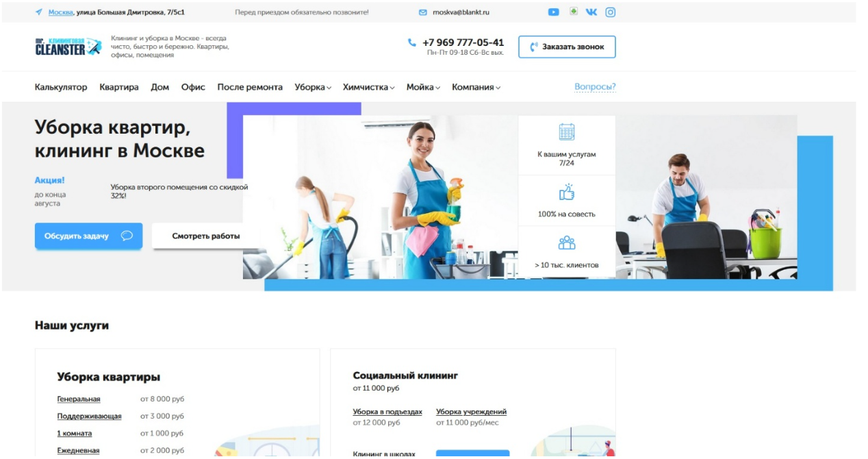Open the Вопросы? link
Image resolution: width=868 pixels, height=459 pixels.
point(595,87)
